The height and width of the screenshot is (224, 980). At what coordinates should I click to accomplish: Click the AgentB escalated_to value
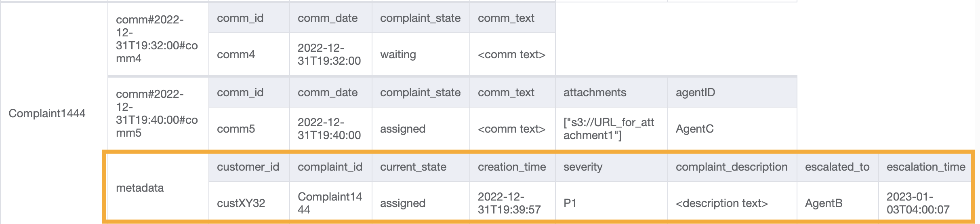point(824,203)
